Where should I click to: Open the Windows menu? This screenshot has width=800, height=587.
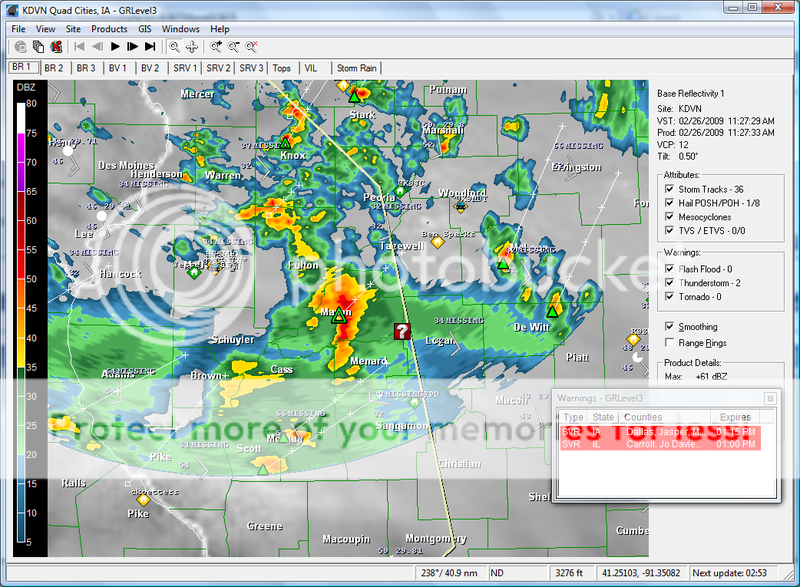181,29
